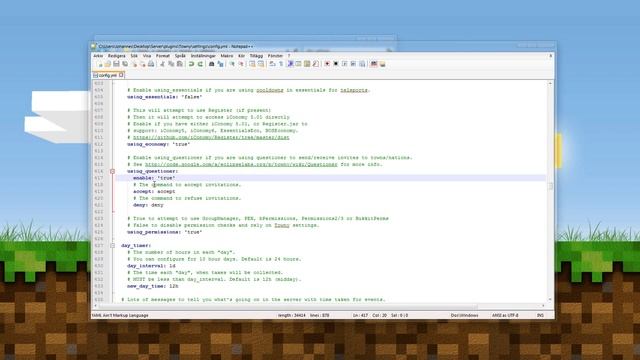Click the Save All toolbar icon

click(125, 64)
